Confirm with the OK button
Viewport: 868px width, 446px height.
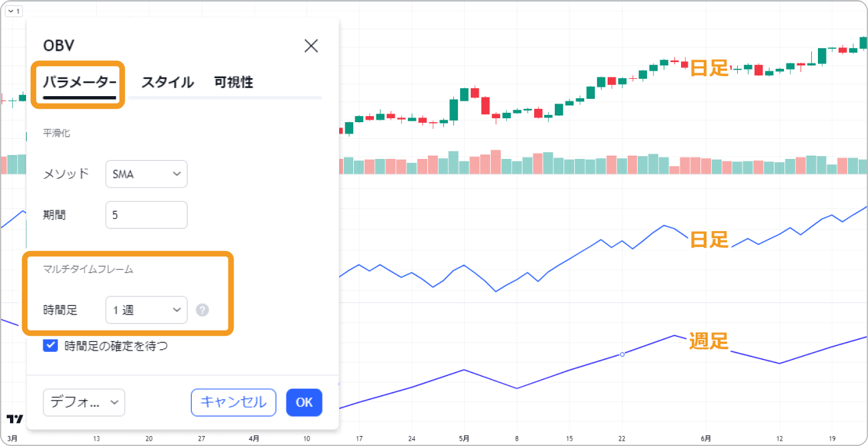[x=304, y=402]
